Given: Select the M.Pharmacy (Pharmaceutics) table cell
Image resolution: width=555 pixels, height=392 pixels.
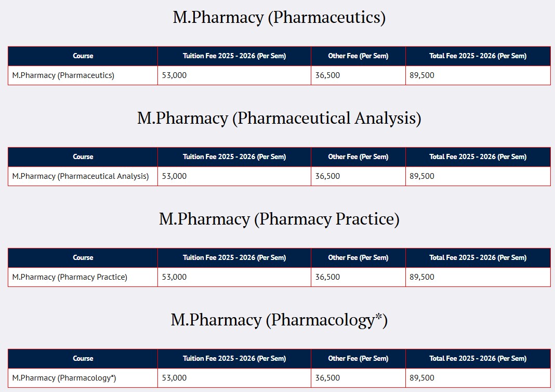Looking at the screenshot, I should click(63, 75).
